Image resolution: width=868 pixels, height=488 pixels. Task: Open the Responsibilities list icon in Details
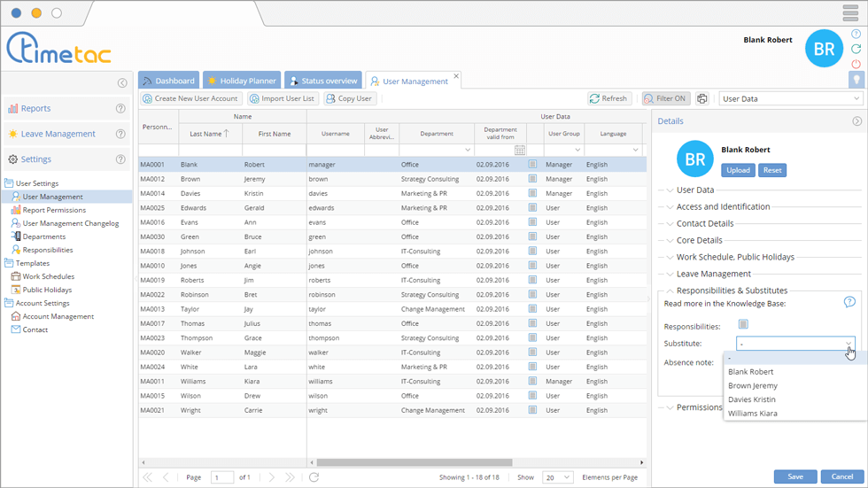coord(743,325)
